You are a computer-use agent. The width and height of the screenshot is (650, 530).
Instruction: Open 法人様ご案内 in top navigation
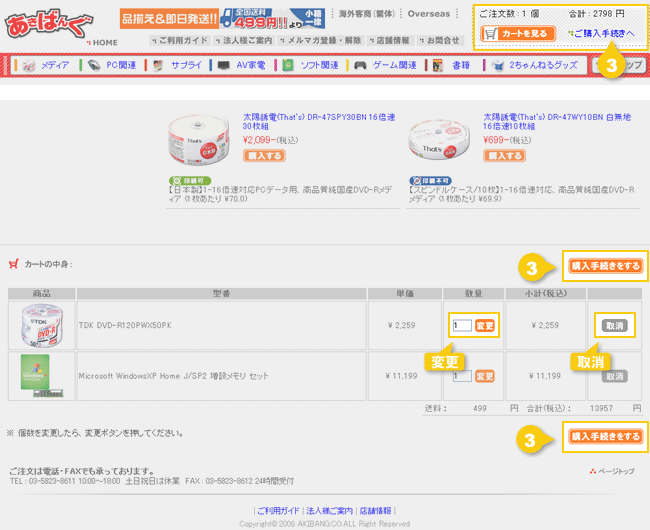click(244, 41)
